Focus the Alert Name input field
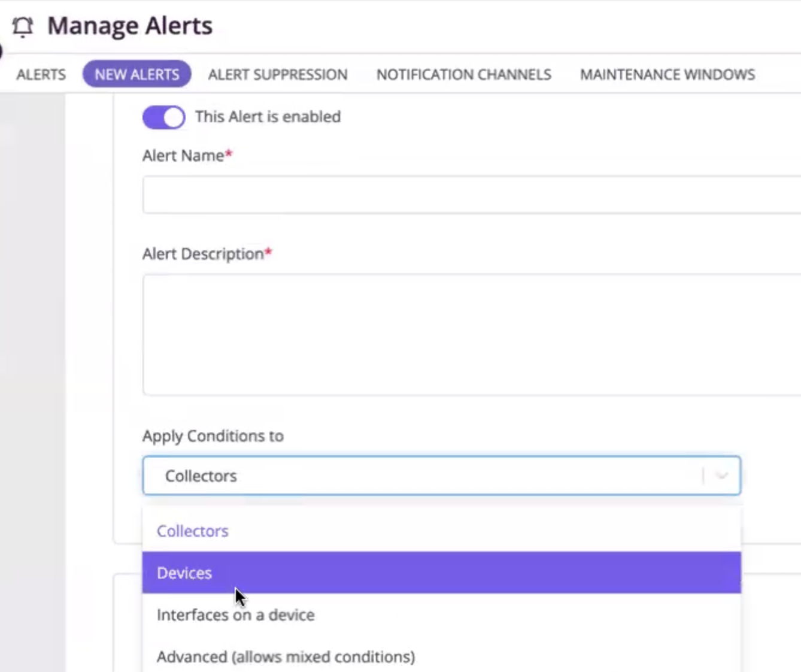Viewport: 801px width, 672px height. tap(472, 195)
